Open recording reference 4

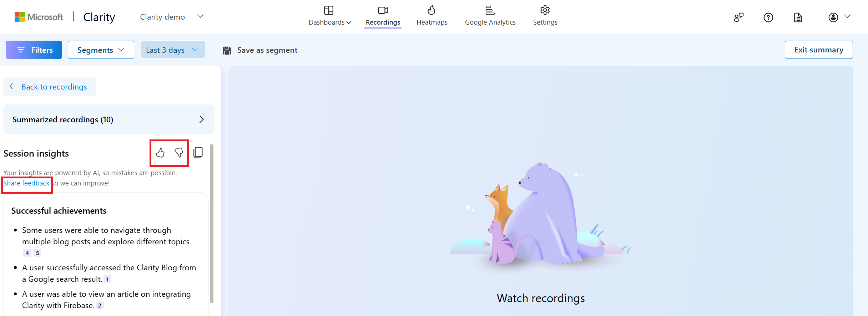[x=27, y=253]
